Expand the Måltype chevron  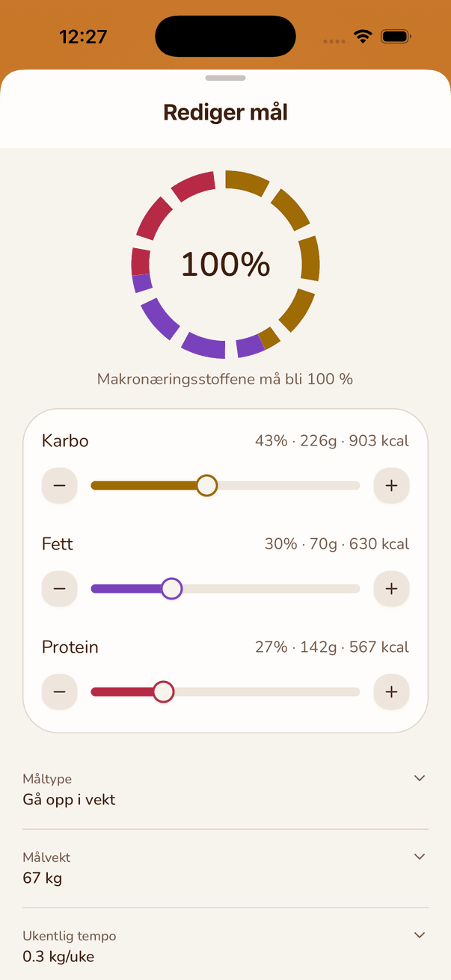tap(420, 778)
